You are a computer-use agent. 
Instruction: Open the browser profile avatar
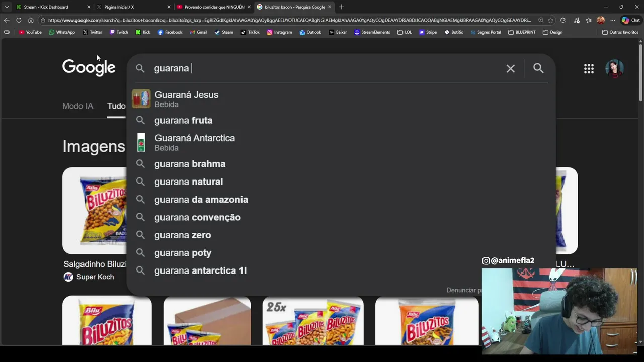(x=601, y=20)
